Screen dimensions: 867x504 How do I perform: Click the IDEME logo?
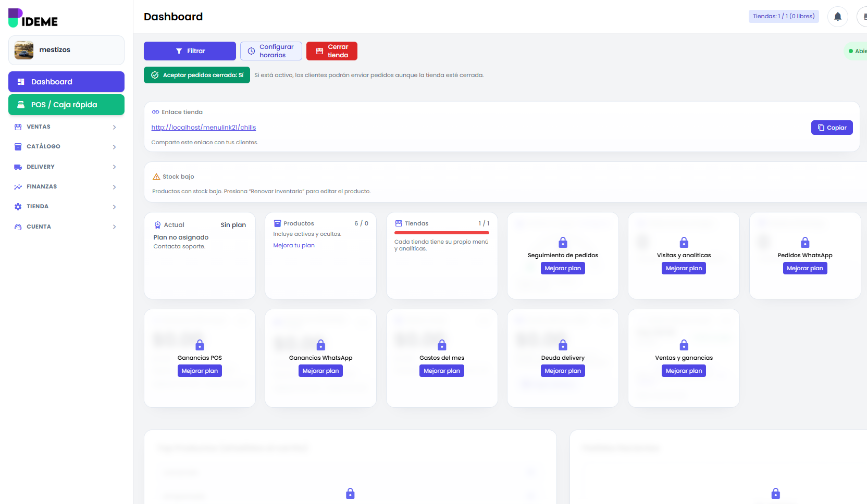click(x=33, y=18)
